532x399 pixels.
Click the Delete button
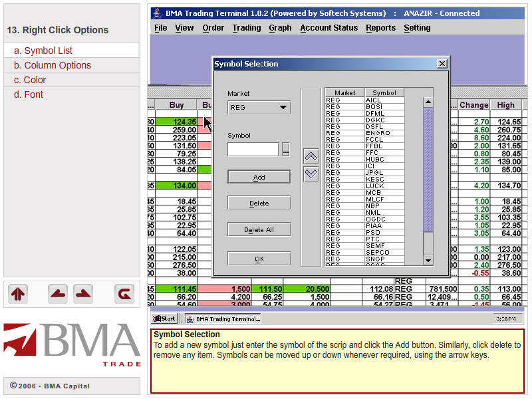tap(259, 203)
